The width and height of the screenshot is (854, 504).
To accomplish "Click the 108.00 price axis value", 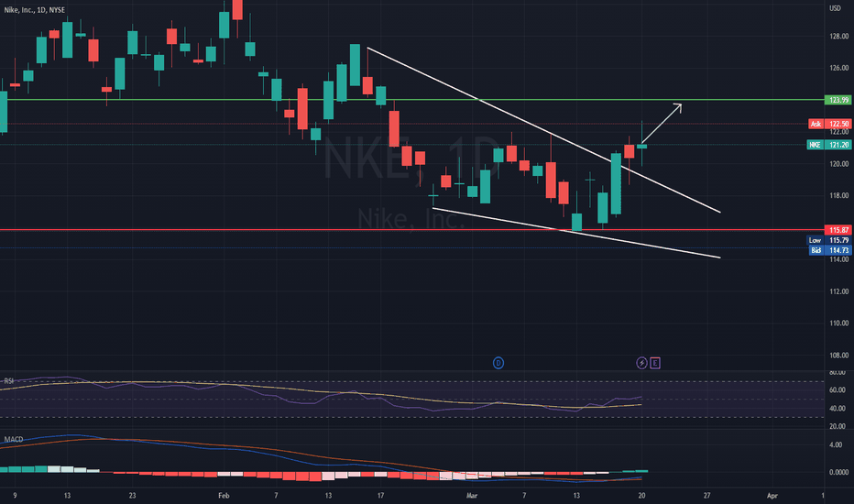I will click(x=838, y=356).
